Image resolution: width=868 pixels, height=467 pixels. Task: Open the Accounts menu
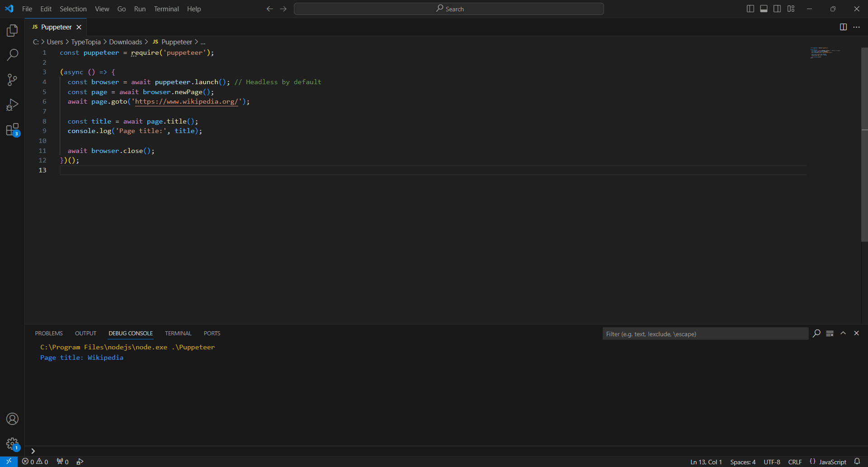coord(12,419)
